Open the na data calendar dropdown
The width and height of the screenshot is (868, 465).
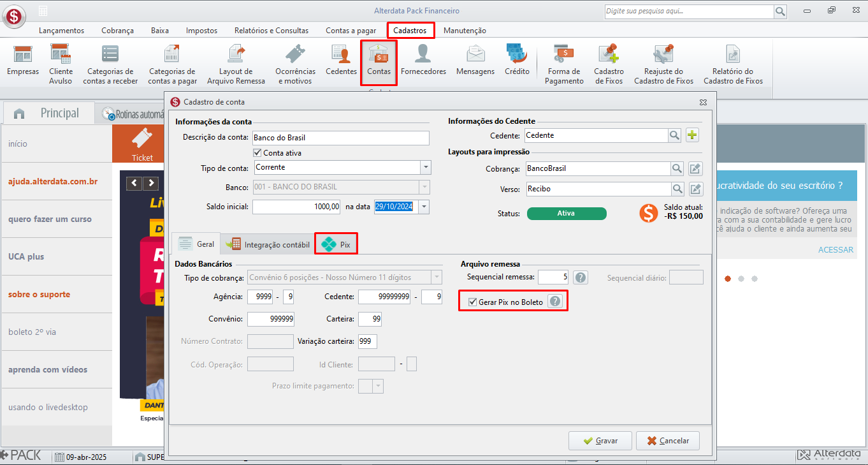pyautogui.click(x=424, y=207)
